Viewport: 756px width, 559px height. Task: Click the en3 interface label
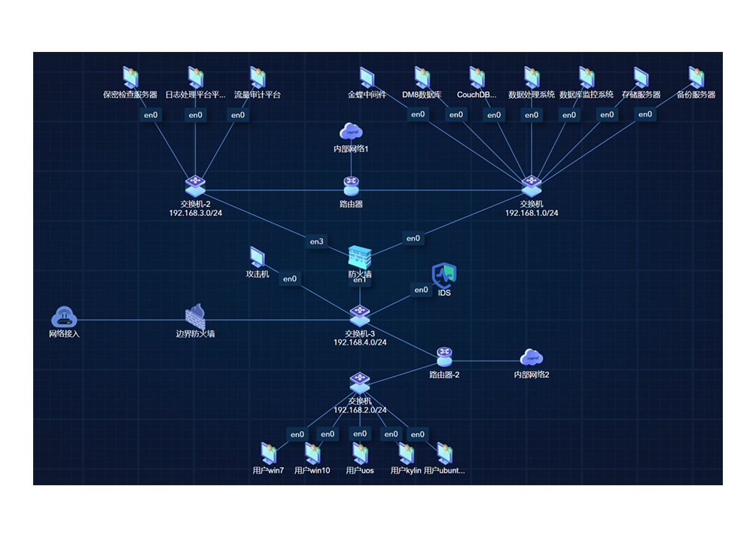coord(316,242)
